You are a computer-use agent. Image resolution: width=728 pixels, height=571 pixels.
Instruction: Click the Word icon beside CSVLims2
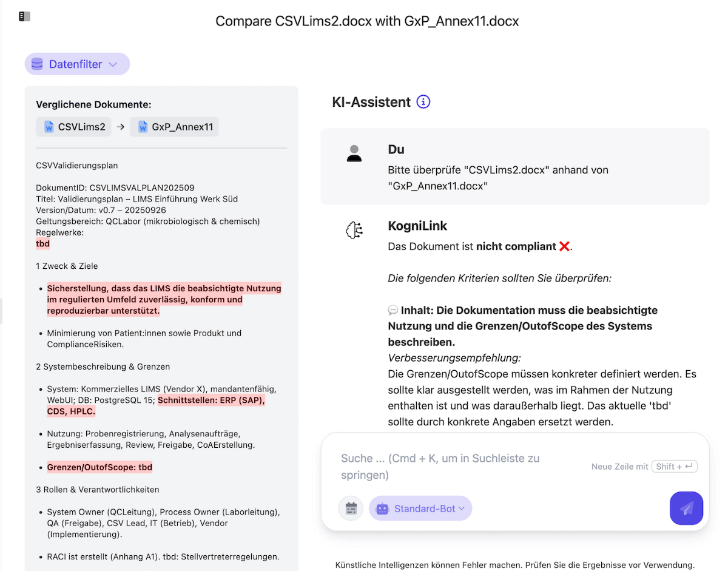49,127
